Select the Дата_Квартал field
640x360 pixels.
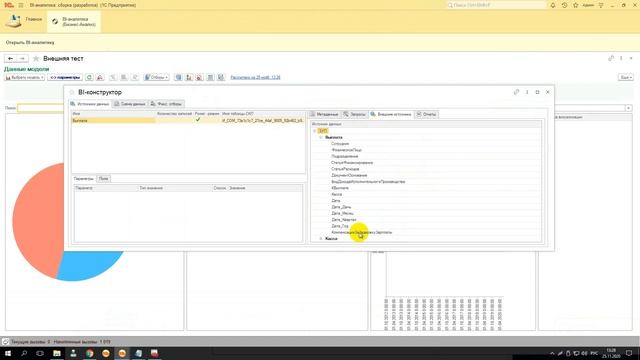click(x=344, y=220)
